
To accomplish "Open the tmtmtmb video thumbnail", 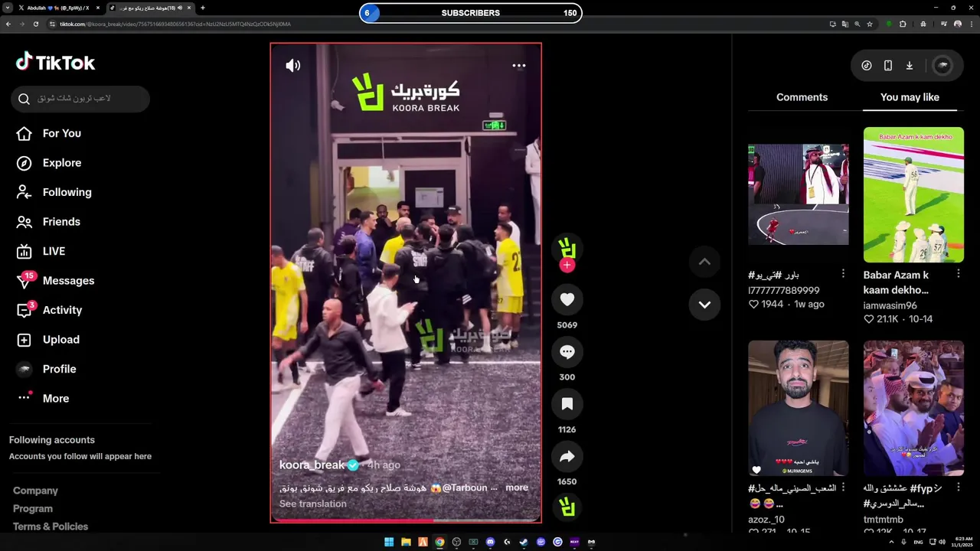I will 913,408.
